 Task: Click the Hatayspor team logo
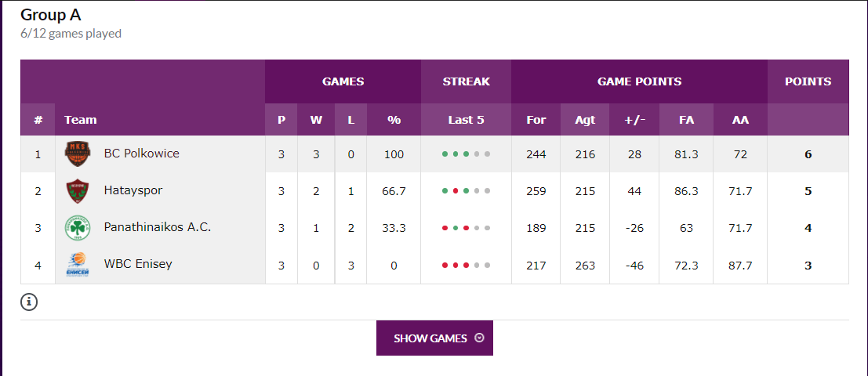click(77, 191)
